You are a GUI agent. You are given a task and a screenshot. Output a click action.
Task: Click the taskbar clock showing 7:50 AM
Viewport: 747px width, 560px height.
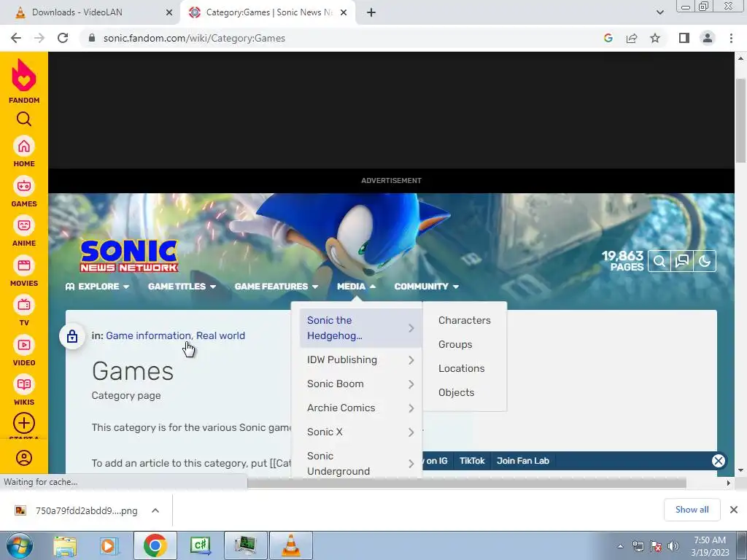point(710,546)
